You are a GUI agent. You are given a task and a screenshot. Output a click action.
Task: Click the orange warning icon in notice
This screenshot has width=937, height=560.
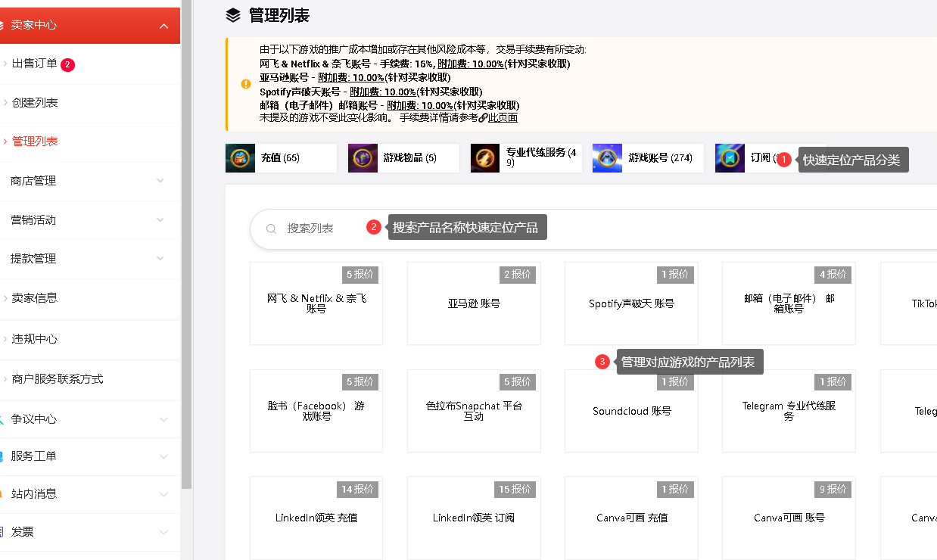coord(246,84)
